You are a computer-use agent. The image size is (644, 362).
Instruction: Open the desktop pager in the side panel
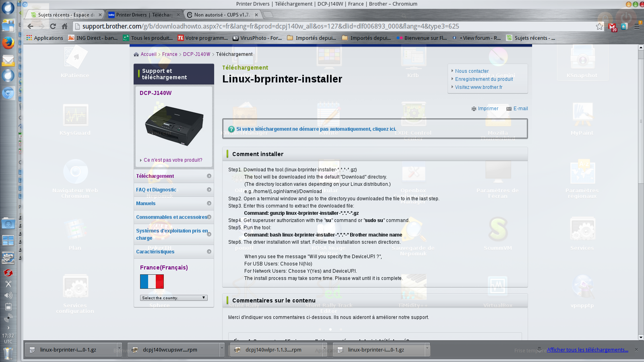tap(8, 241)
